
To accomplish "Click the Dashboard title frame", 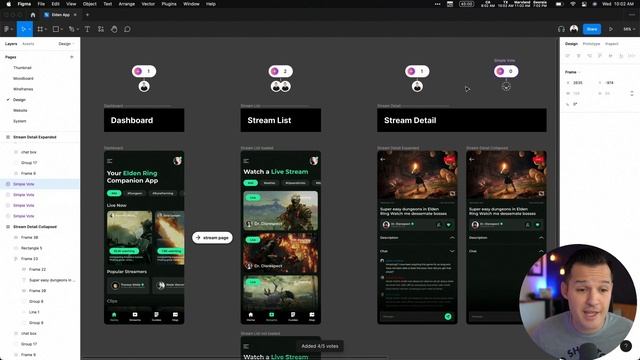I will [144, 120].
